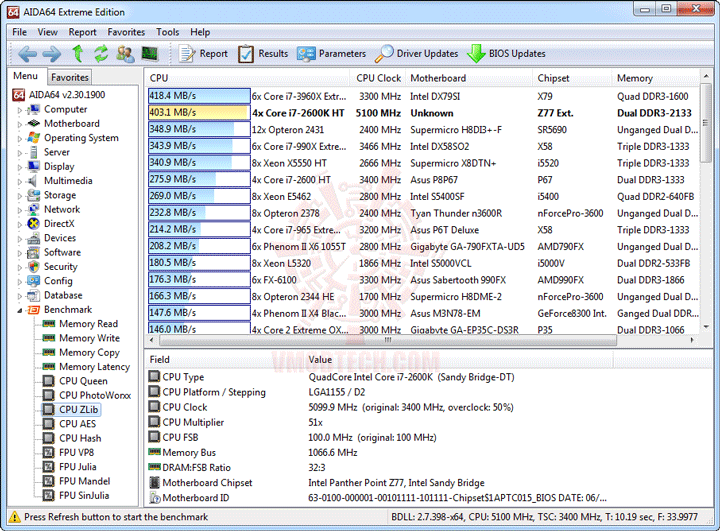Click the results list vertical scrollbar thumb
The image size is (720, 531).
(x=706, y=122)
